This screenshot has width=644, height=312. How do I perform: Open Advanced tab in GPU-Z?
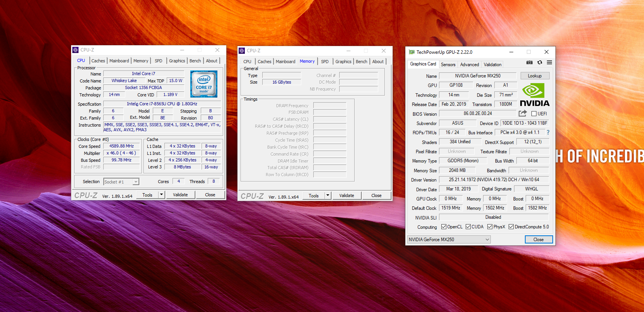coord(470,65)
